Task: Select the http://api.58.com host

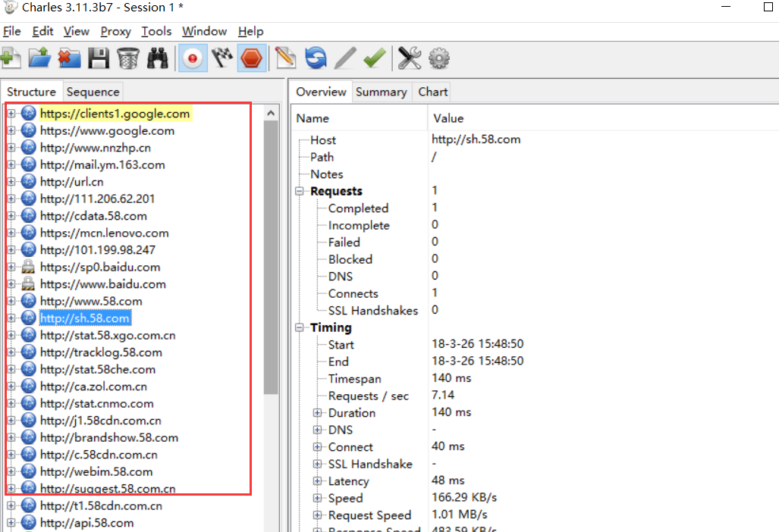Action: pyautogui.click(x=87, y=523)
